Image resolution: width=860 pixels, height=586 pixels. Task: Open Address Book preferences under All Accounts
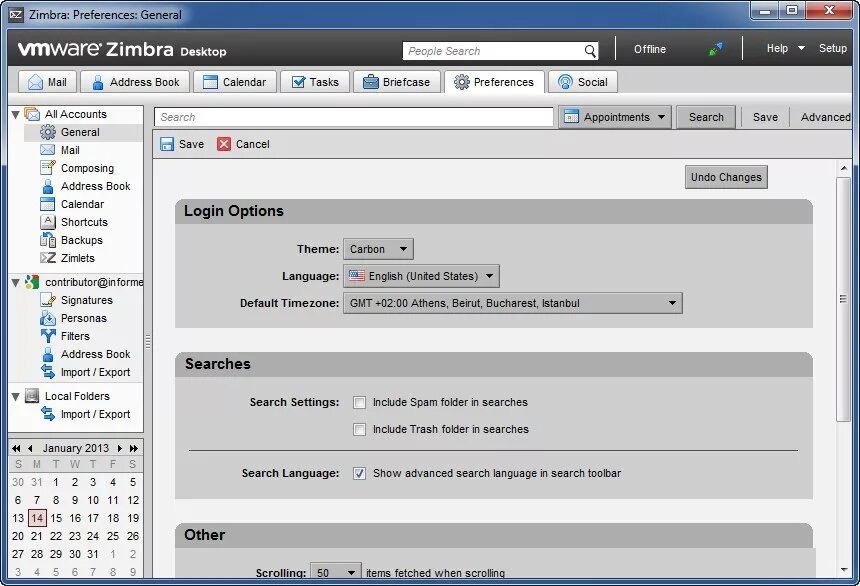pyautogui.click(x=86, y=187)
